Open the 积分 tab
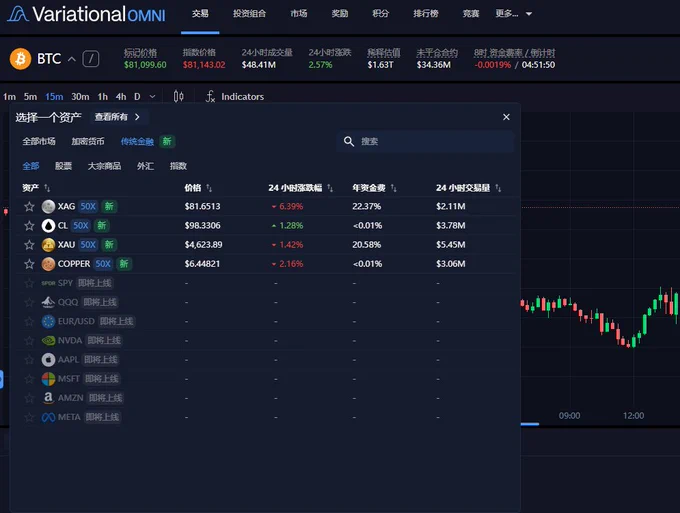Screen dimensions: 680x513 [380, 14]
